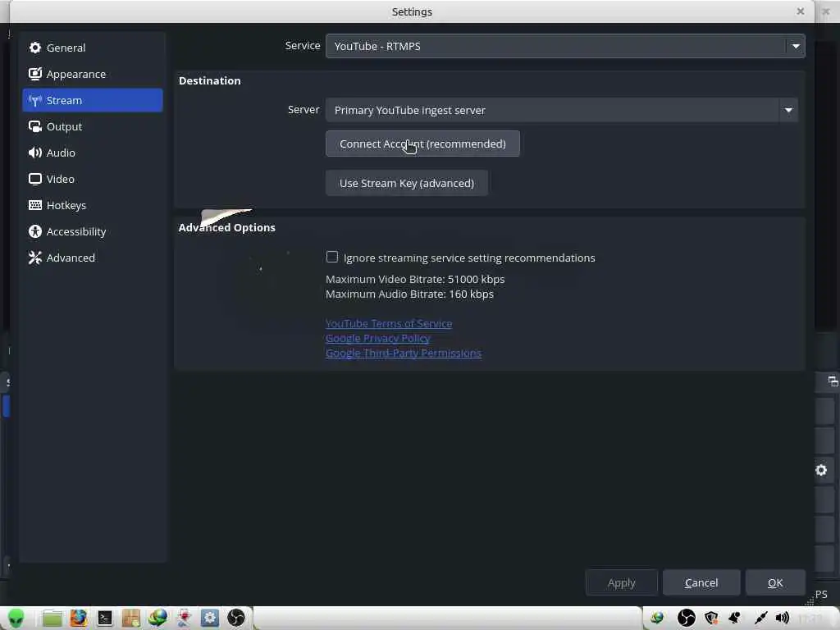Open Appearance settings in sidebar
The height and width of the screenshot is (630, 840).
[x=92, y=74]
